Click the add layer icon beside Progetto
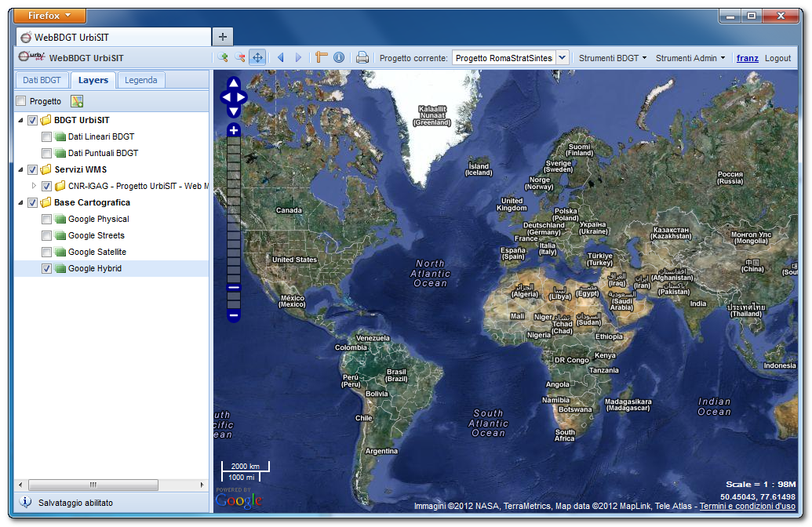 pos(77,101)
